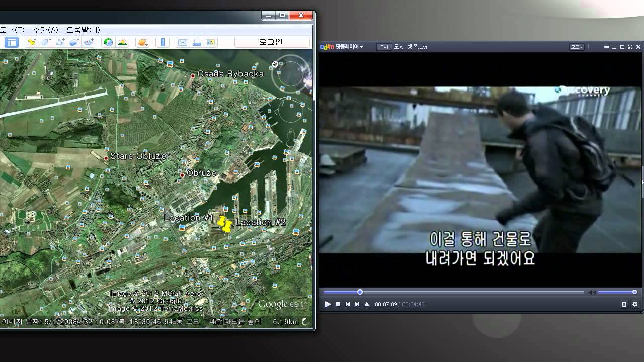Click the Osada Rybacka map label
Image resolution: width=644 pixels, height=362 pixels.
click(230, 74)
